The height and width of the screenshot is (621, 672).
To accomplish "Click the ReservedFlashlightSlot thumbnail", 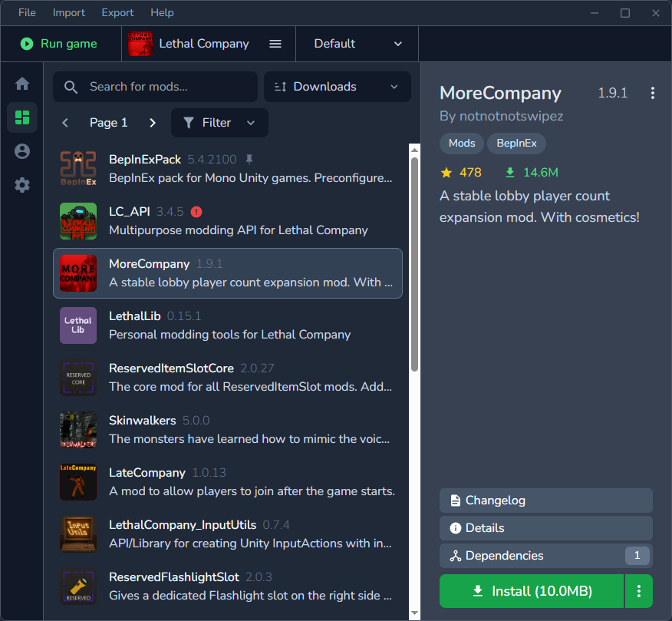I will (x=78, y=586).
